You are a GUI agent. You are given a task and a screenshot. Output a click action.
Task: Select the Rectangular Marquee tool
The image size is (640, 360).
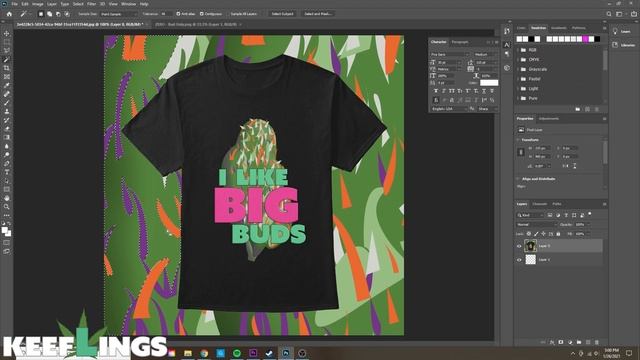click(7, 42)
